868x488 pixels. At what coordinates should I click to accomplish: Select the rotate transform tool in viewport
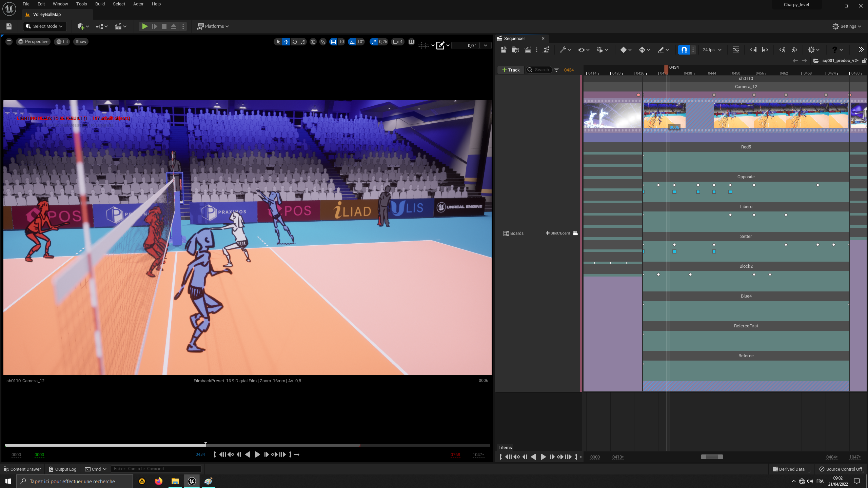295,42
